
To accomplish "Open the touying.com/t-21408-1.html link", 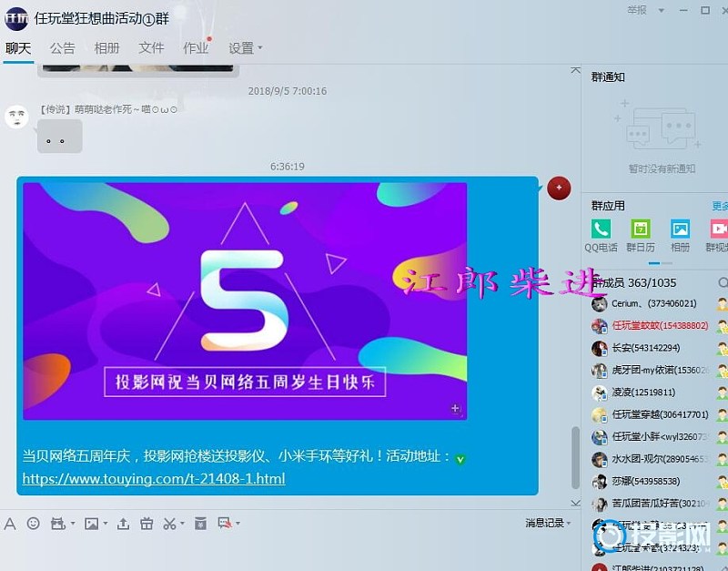I will (x=154, y=478).
